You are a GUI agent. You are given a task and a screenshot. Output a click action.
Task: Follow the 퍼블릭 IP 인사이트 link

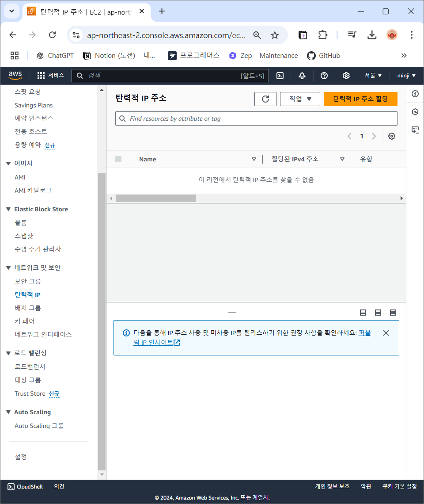click(x=157, y=342)
